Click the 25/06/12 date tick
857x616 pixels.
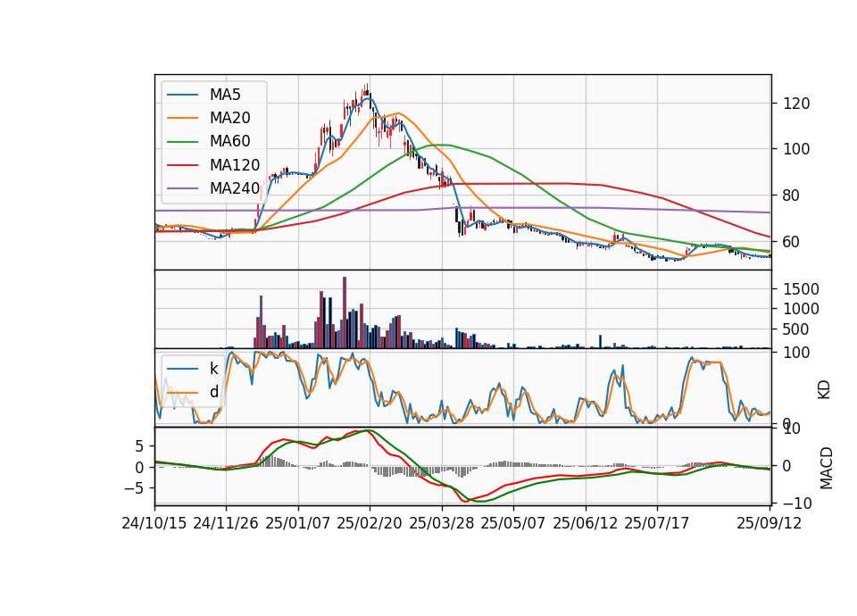(x=586, y=523)
